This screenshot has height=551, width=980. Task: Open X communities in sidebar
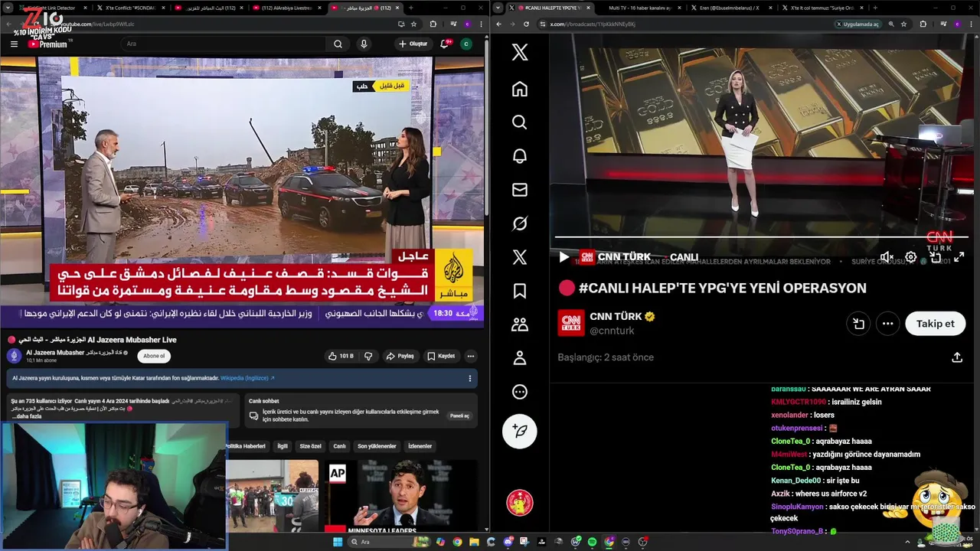coord(520,324)
